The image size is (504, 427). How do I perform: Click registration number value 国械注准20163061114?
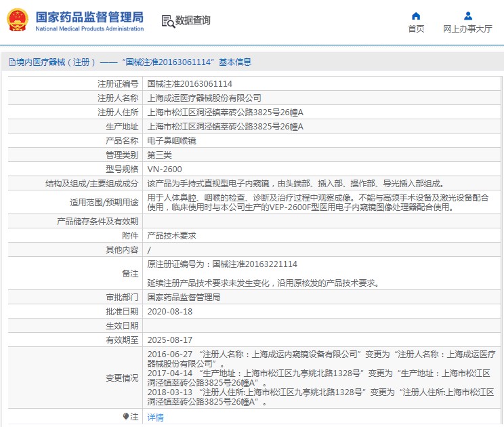pos(190,84)
